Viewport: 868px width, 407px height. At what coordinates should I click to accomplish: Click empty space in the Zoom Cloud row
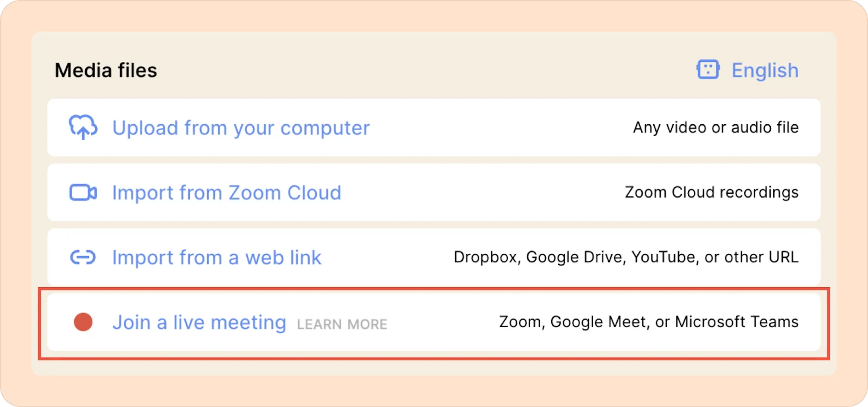tap(483, 193)
